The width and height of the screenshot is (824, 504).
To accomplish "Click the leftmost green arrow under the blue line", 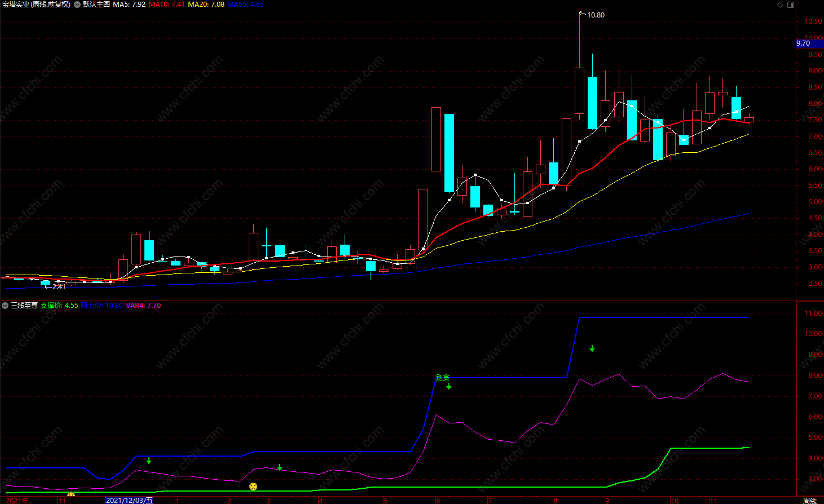I will [x=149, y=461].
